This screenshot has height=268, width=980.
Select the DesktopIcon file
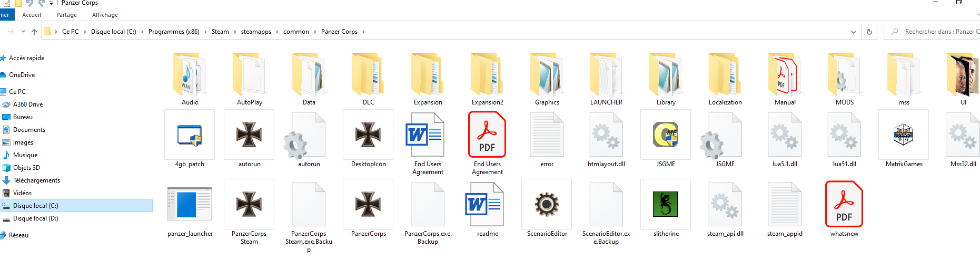point(368,139)
